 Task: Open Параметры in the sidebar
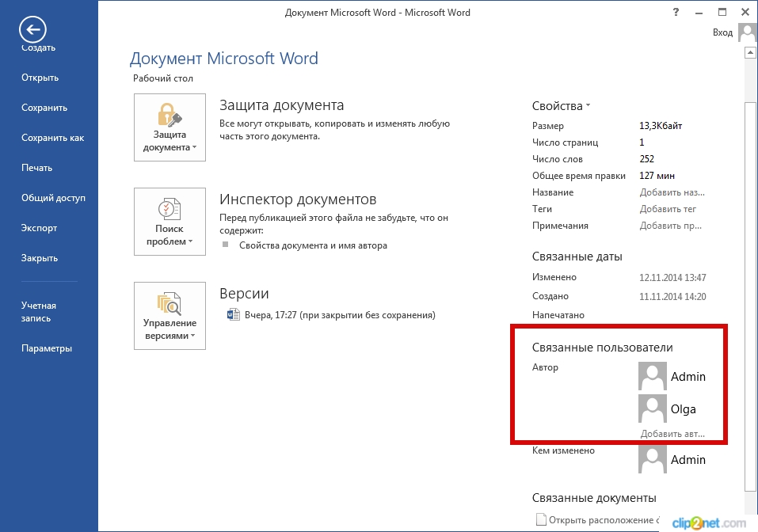(x=47, y=348)
